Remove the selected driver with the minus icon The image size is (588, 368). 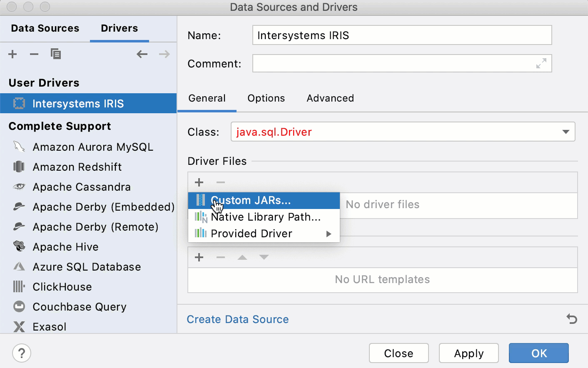point(34,54)
